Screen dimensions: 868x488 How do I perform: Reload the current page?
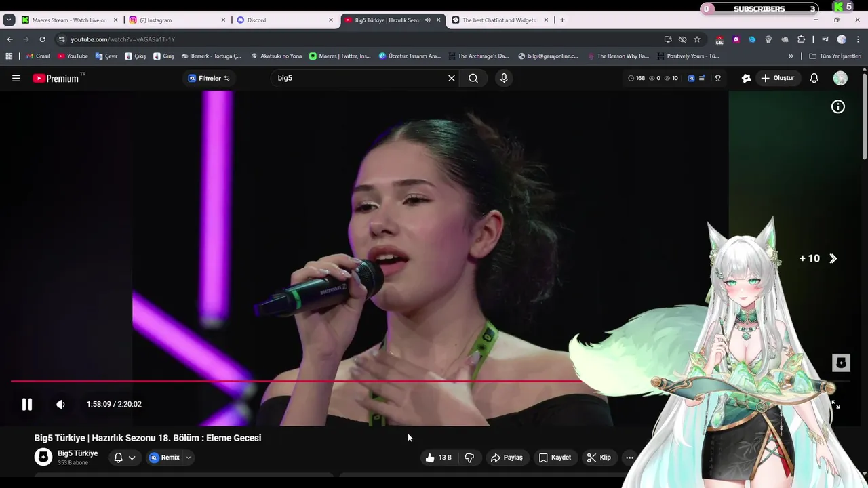coord(42,39)
